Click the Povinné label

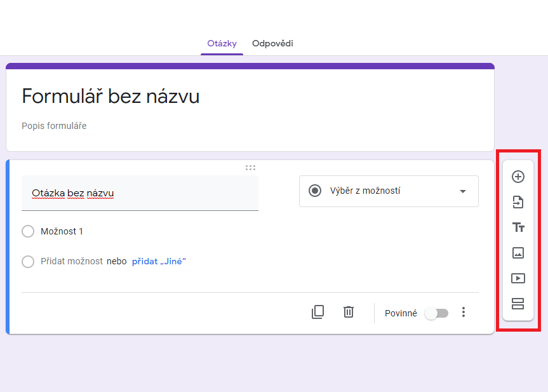[x=401, y=313]
